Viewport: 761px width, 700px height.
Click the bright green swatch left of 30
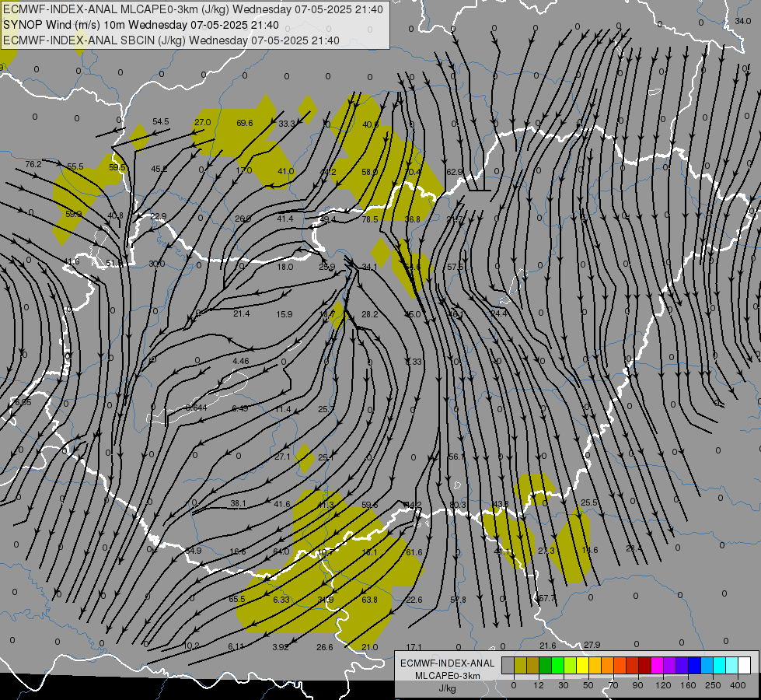558,665
